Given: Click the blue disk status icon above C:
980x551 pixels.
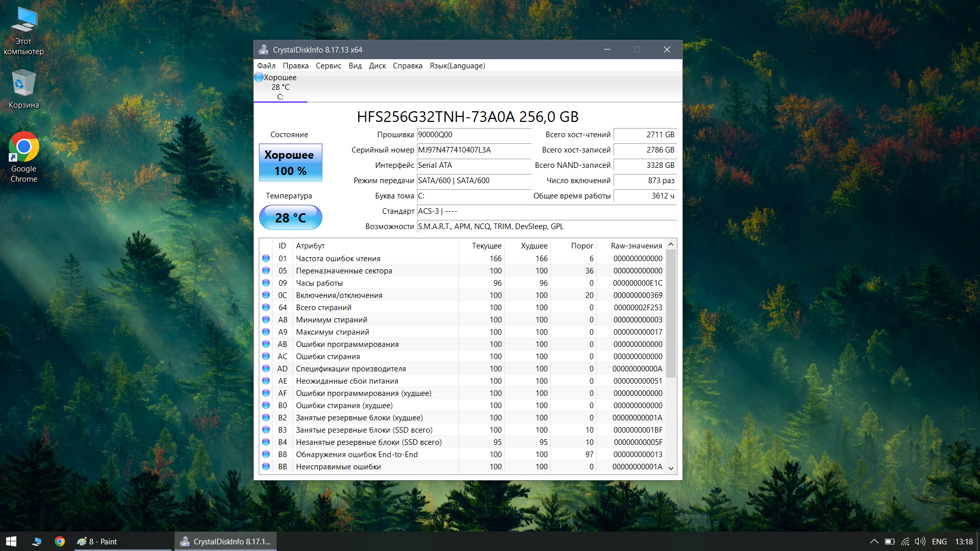Looking at the screenshot, I should tap(259, 77).
